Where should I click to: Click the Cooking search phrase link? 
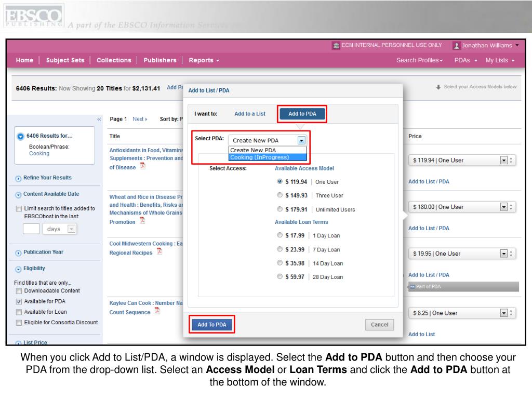(39, 154)
